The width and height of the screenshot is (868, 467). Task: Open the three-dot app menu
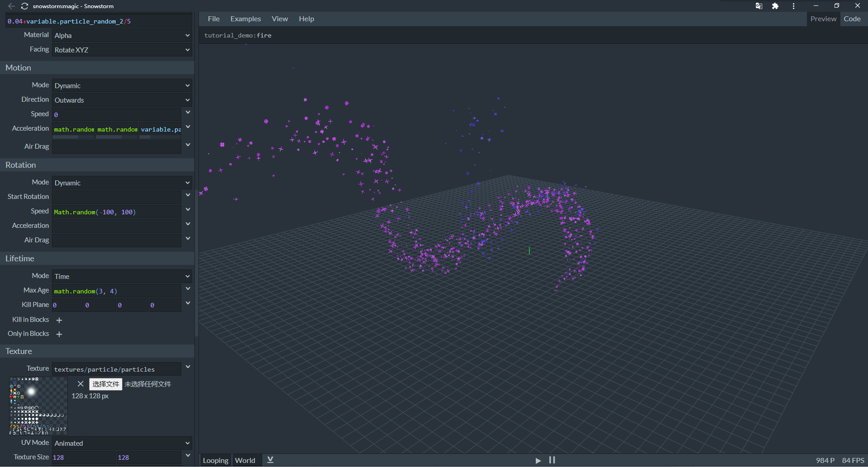(x=793, y=6)
